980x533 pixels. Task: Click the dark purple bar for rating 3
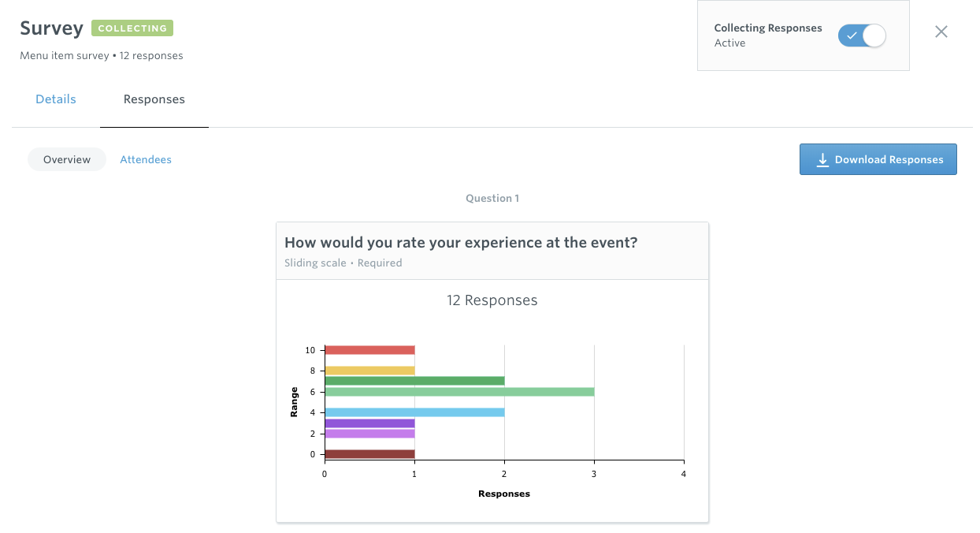(369, 423)
